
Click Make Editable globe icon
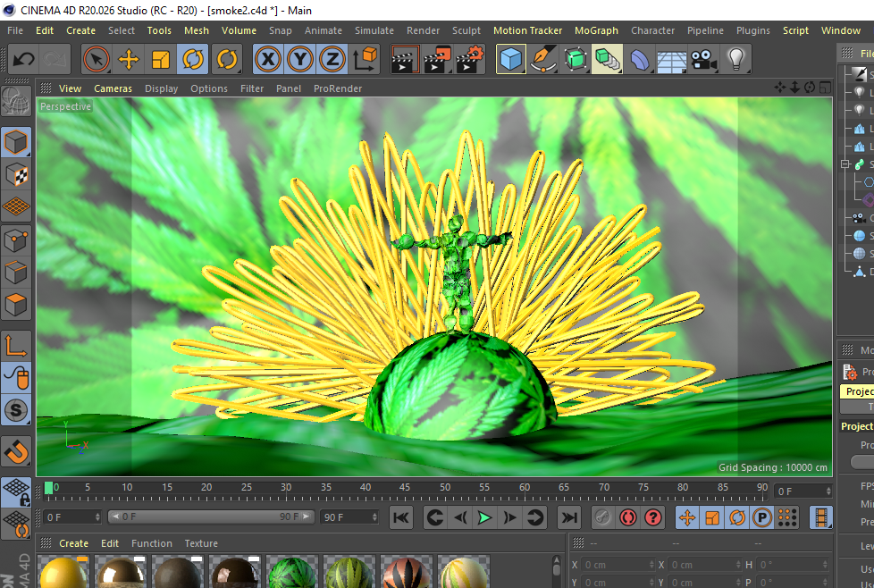pyautogui.click(x=15, y=102)
